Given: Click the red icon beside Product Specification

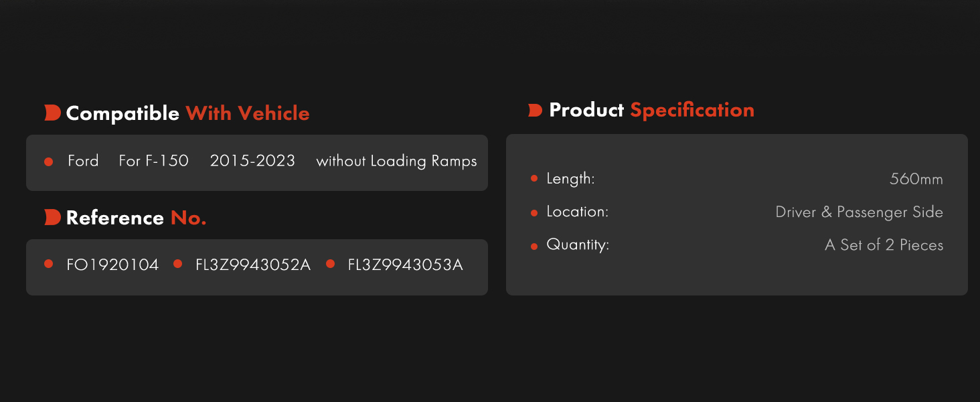Looking at the screenshot, I should pos(535,111).
